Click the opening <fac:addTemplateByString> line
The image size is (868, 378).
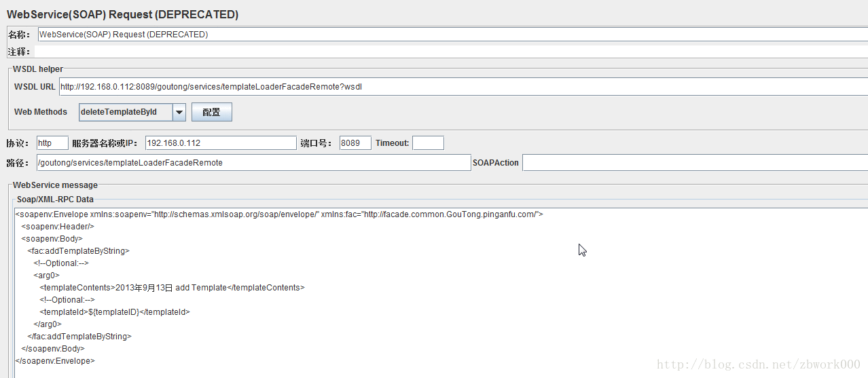[x=78, y=251]
